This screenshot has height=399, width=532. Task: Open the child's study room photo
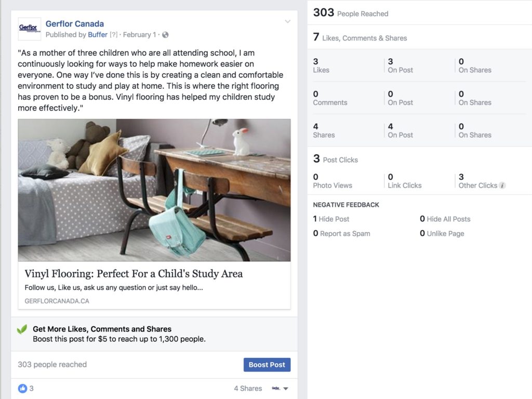point(154,190)
